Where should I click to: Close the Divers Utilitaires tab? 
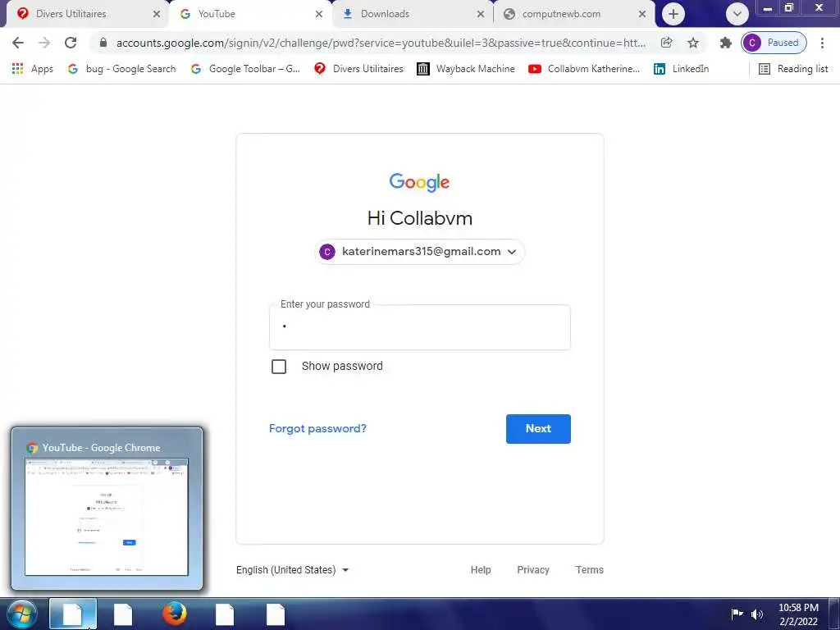157,14
